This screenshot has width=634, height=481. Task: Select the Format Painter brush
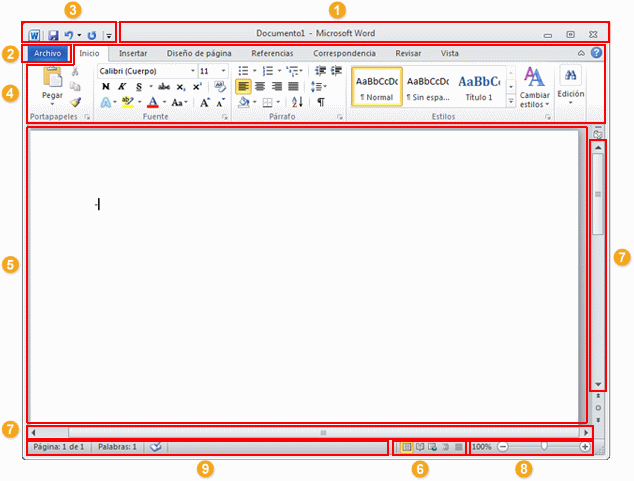click(x=75, y=102)
